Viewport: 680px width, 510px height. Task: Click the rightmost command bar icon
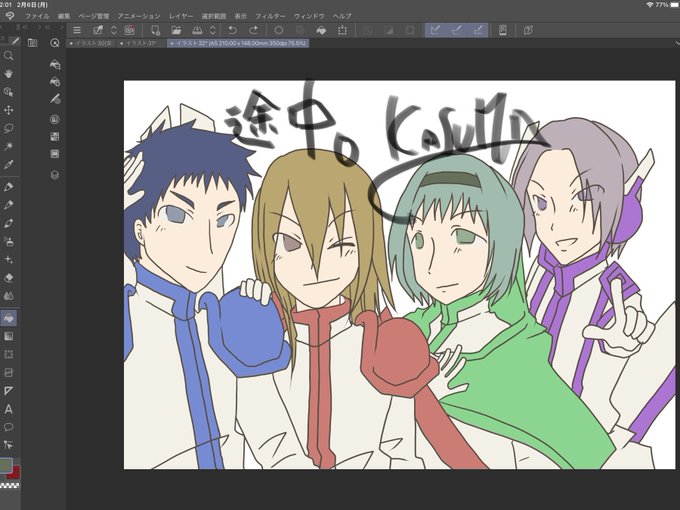click(528, 30)
